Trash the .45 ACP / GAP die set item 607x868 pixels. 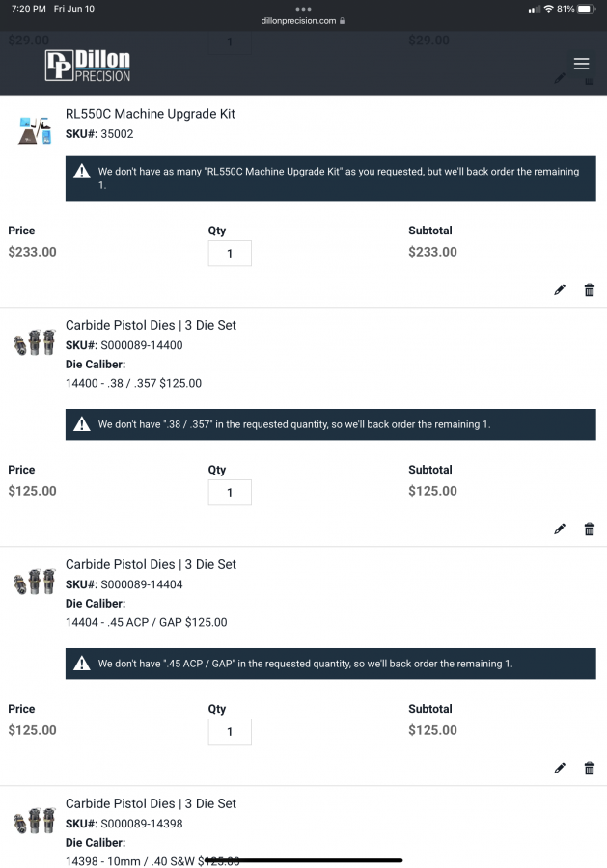click(x=590, y=769)
